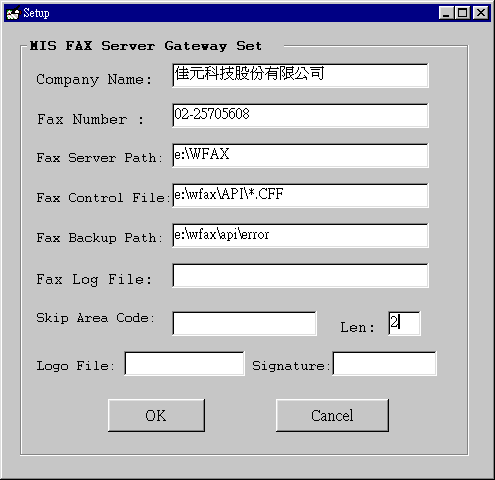Click the empty Fax Log File field
This screenshot has width=495, height=480.
pos(300,275)
